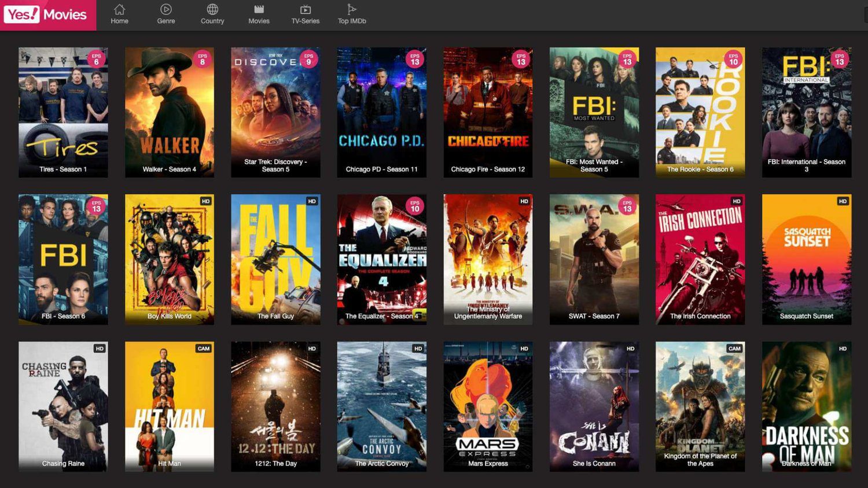Click the TV-Series television icon

point(305,9)
